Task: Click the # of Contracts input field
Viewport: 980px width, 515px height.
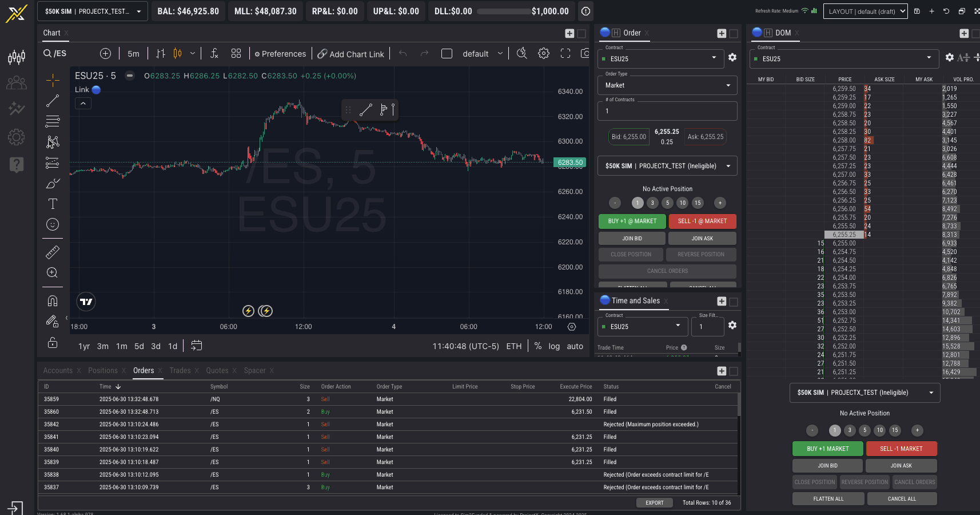Action: pyautogui.click(x=667, y=111)
